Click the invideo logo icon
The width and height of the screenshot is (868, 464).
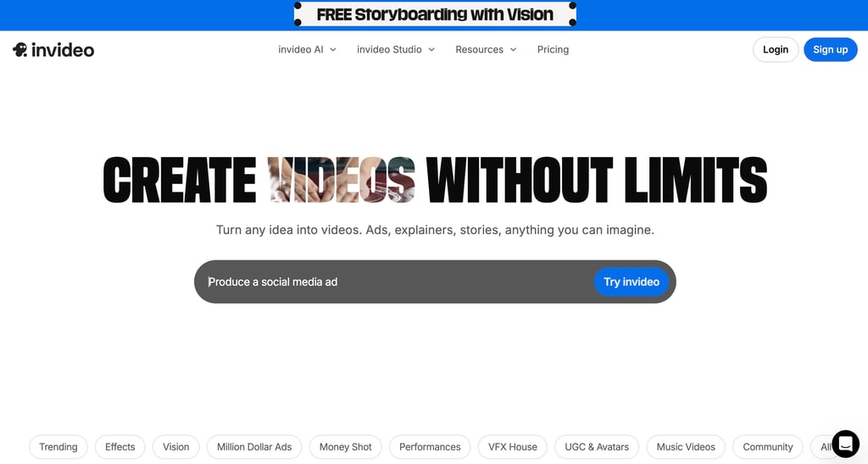coord(20,50)
